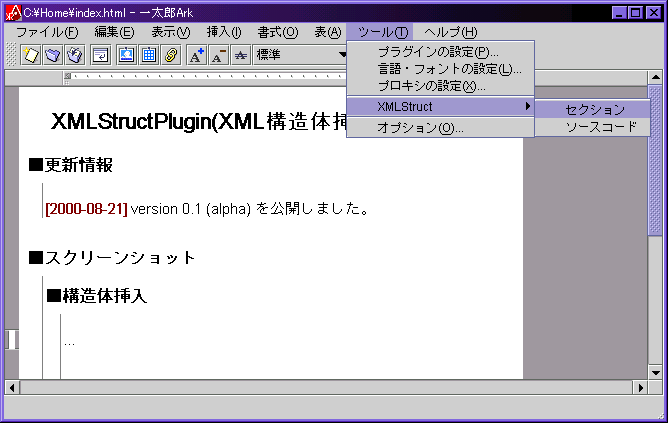Decrease font size with the A minus icon

coord(219,55)
